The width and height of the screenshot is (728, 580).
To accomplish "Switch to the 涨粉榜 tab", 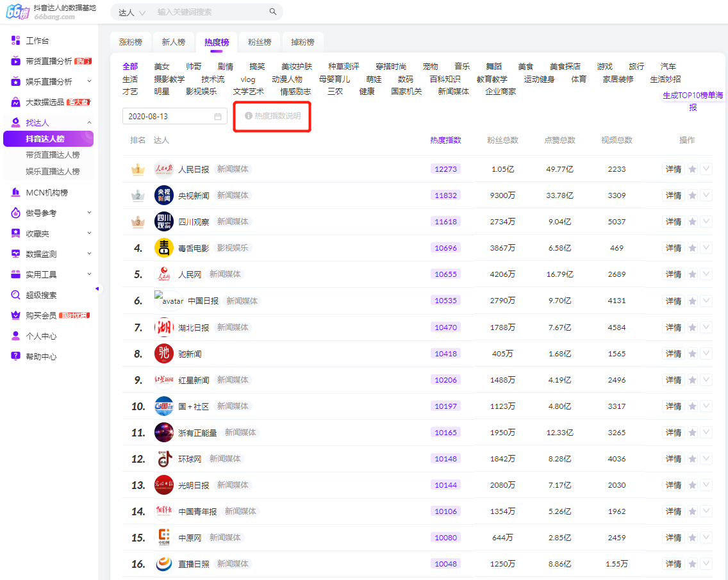I will tap(131, 42).
